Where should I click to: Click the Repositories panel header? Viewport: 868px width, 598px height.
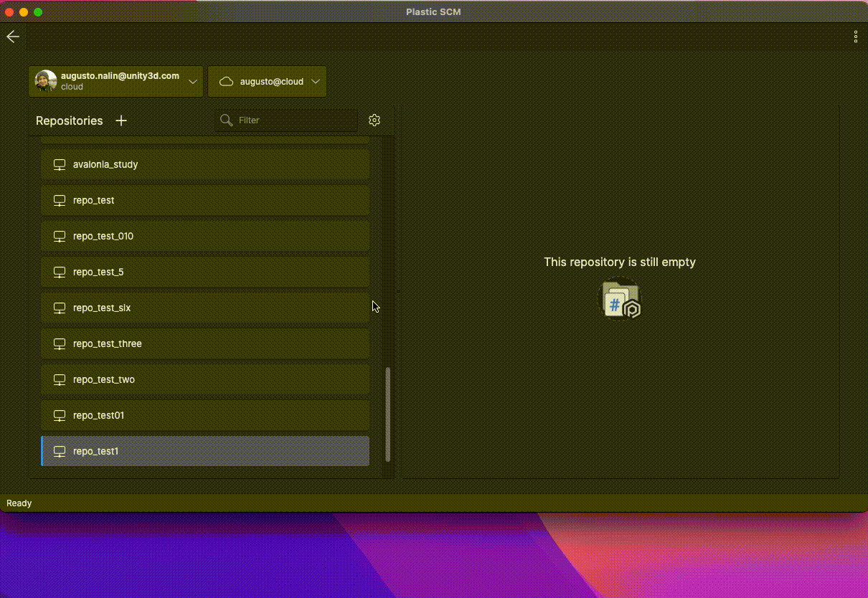click(69, 120)
